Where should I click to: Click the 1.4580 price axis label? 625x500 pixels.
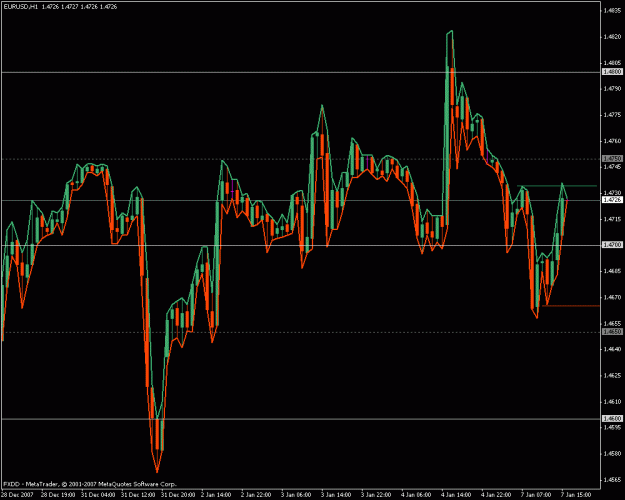tap(612, 453)
